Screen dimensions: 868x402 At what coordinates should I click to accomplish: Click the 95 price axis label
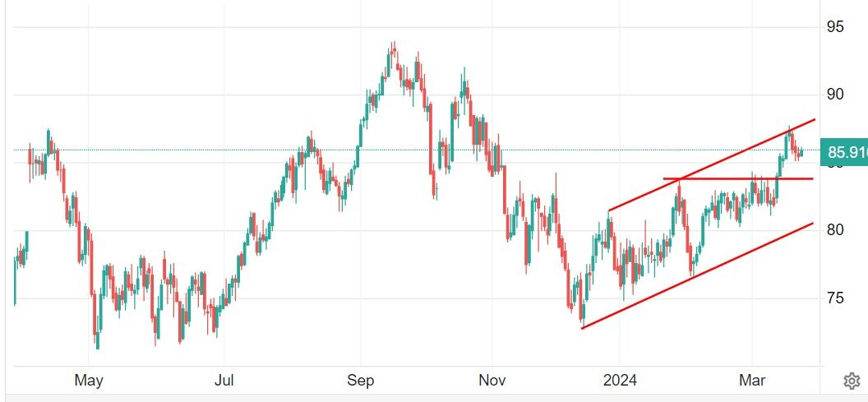point(836,26)
